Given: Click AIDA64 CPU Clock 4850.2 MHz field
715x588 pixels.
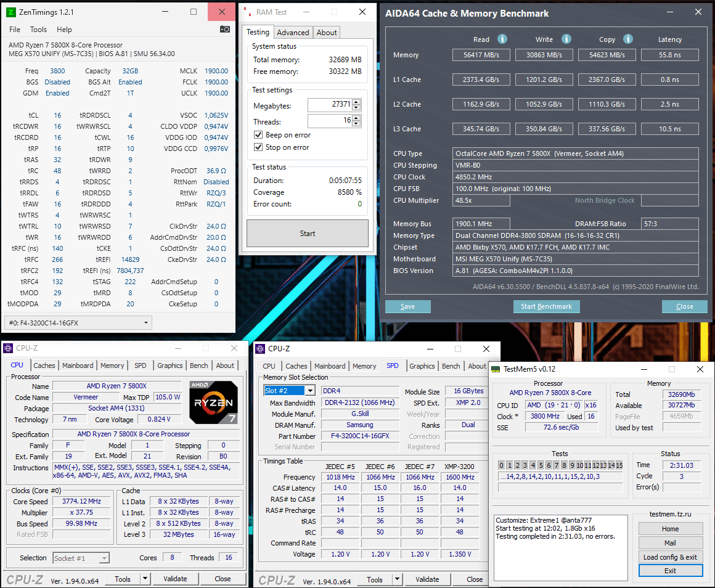Looking at the screenshot, I should pyautogui.click(x=576, y=177).
